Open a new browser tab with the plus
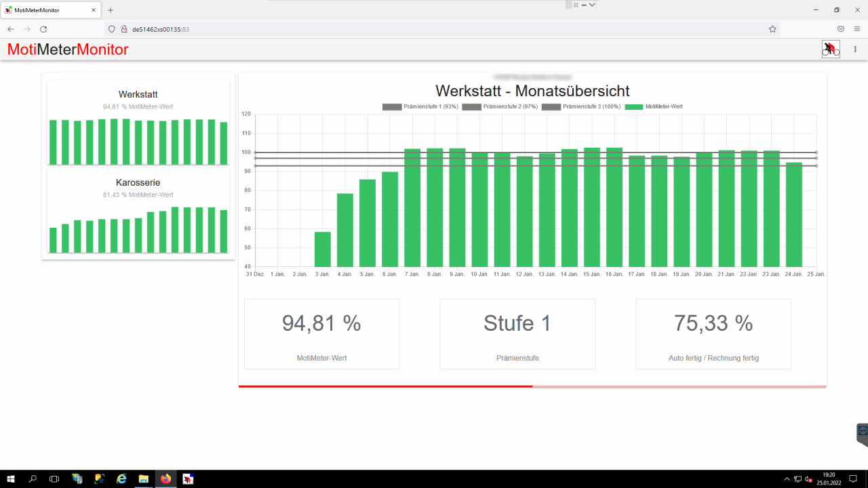The height and width of the screenshot is (488, 868). [x=110, y=10]
